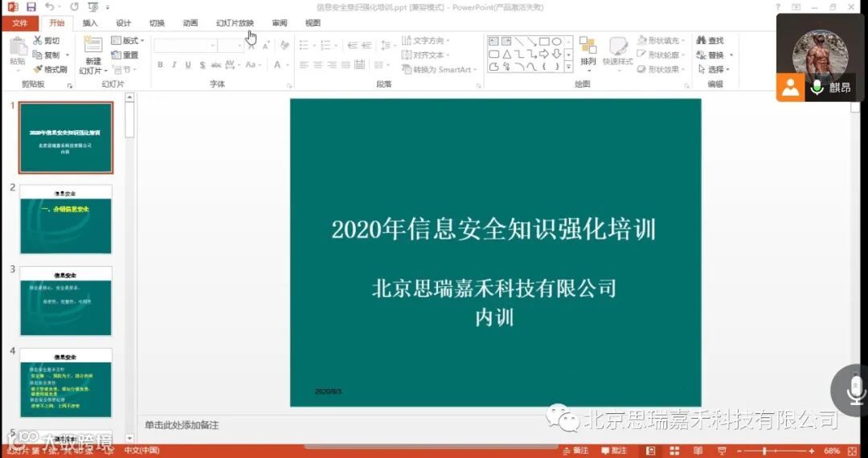This screenshot has width=868, height=458.
Task: Fit slide to current window icon
Action: pos(853,452)
